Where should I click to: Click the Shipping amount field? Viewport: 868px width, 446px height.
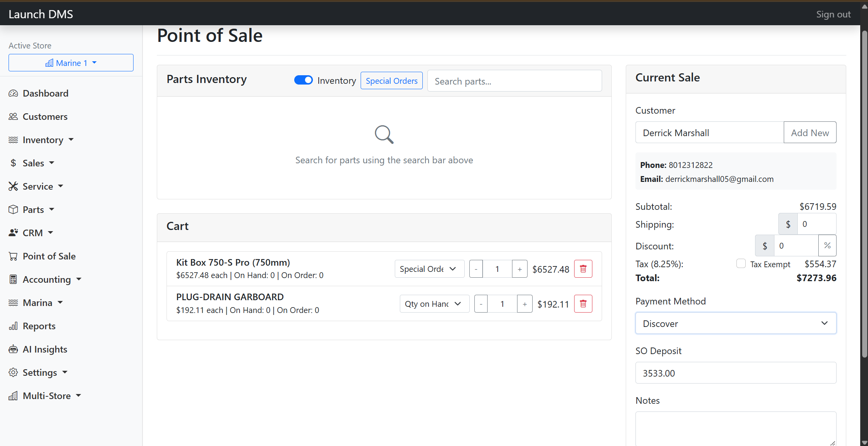[x=817, y=224]
